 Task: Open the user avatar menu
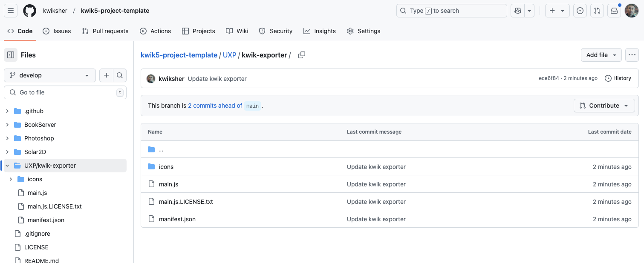click(x=631, y=11)
